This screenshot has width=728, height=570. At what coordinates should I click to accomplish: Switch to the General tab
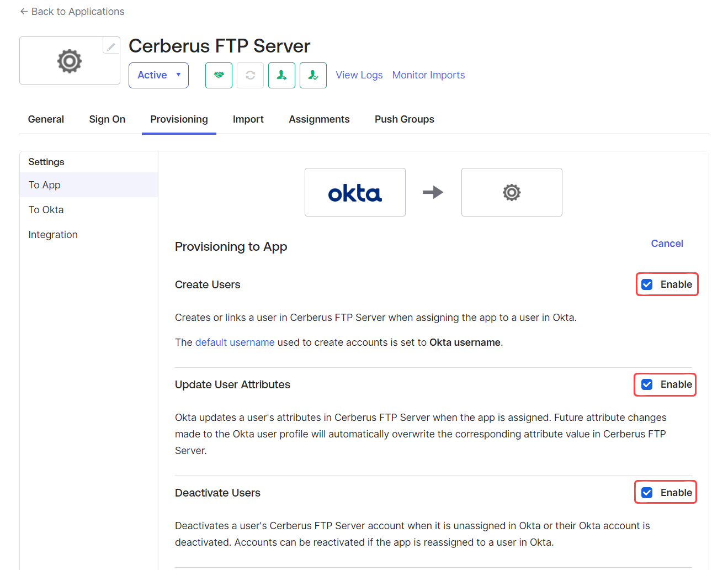[x=46, y=119]
